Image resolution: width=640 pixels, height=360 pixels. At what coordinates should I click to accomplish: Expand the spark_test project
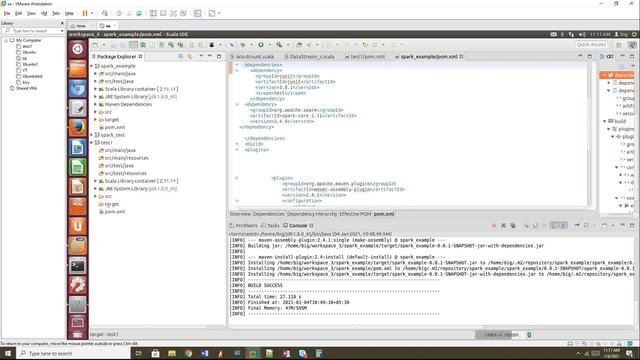coord(91,135)
